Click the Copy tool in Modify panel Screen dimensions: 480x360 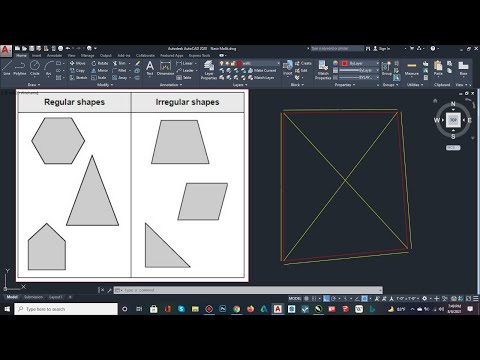tap(77, 70)
